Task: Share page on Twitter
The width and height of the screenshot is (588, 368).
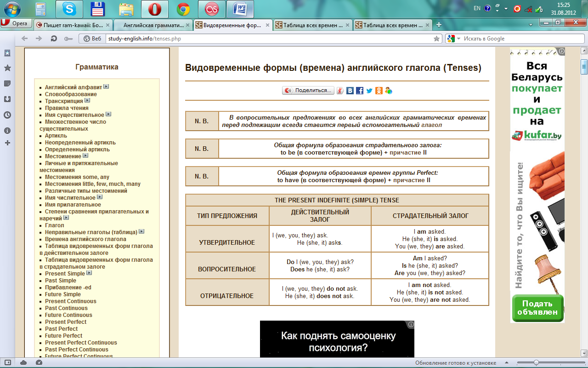Action: click(369, 91)
